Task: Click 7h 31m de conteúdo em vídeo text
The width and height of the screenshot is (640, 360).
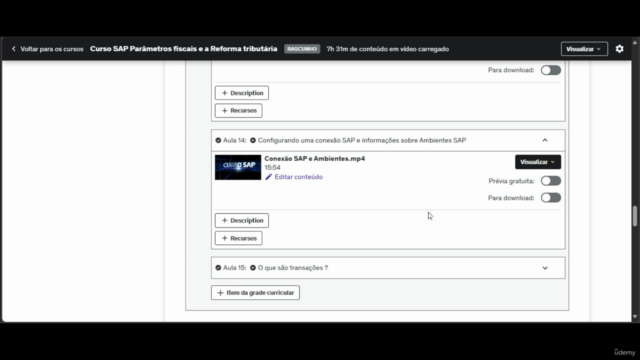Action: pyautogui.click(x=387, y=49)
